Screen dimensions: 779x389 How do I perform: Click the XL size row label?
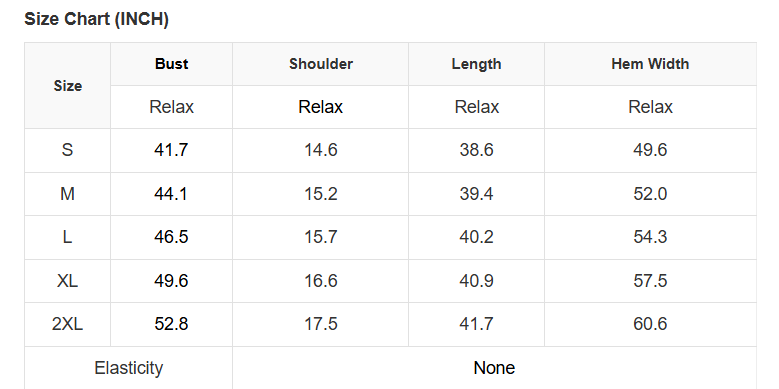[68, 281]
